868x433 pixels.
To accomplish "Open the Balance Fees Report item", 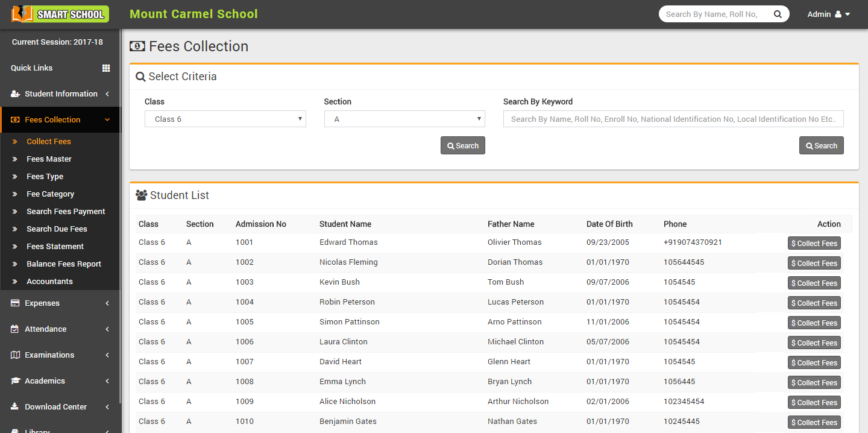I will coord(63,264).
